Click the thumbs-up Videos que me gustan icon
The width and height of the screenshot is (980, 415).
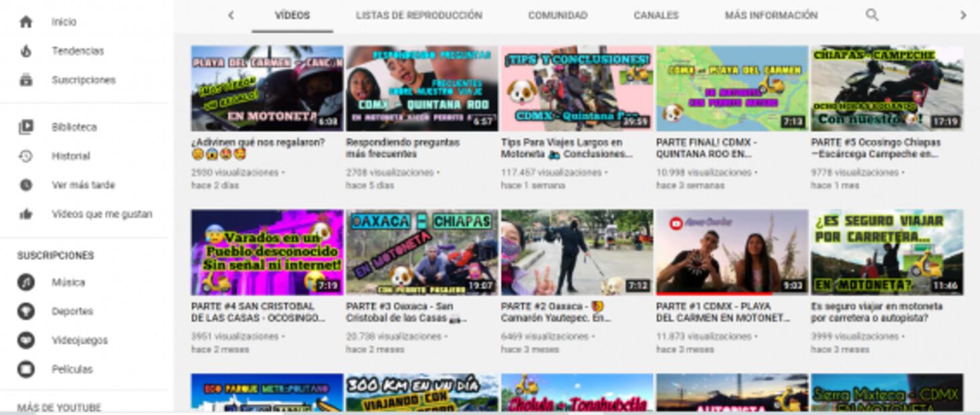coord(26,214)
